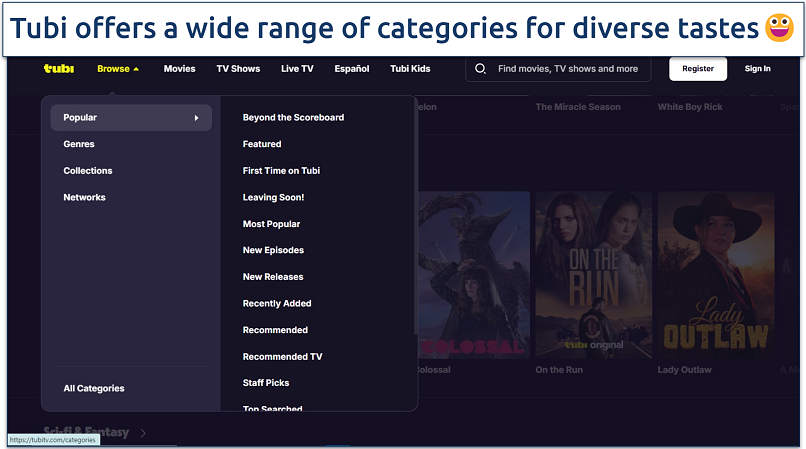Open the Most Popular category
806x449 pixels.
271,224
